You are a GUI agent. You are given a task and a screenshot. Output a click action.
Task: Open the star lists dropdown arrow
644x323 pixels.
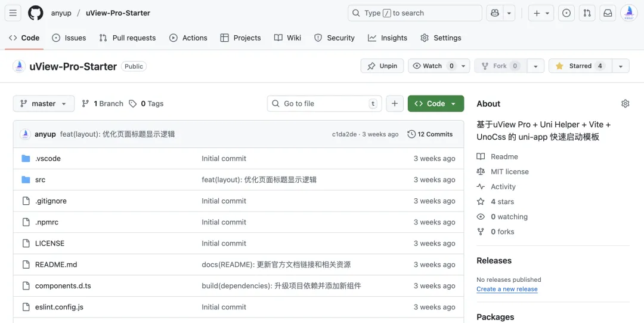621,66
